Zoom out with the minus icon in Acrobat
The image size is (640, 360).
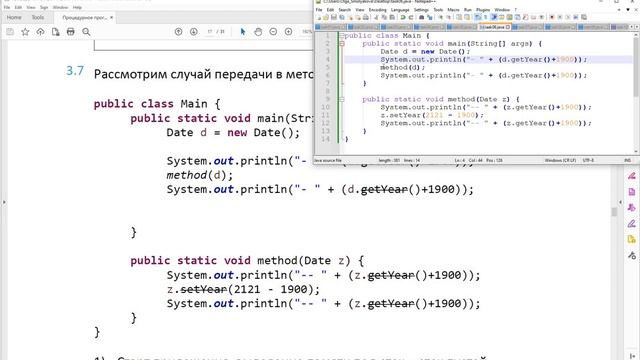coord(273,32)
